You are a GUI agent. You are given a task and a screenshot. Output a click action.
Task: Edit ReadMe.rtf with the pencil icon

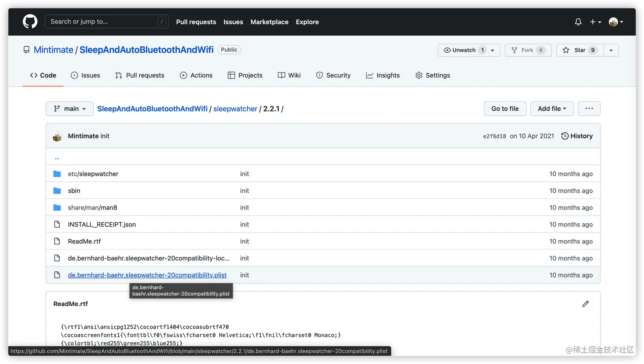pyautogui.click(x=586, y=304)
